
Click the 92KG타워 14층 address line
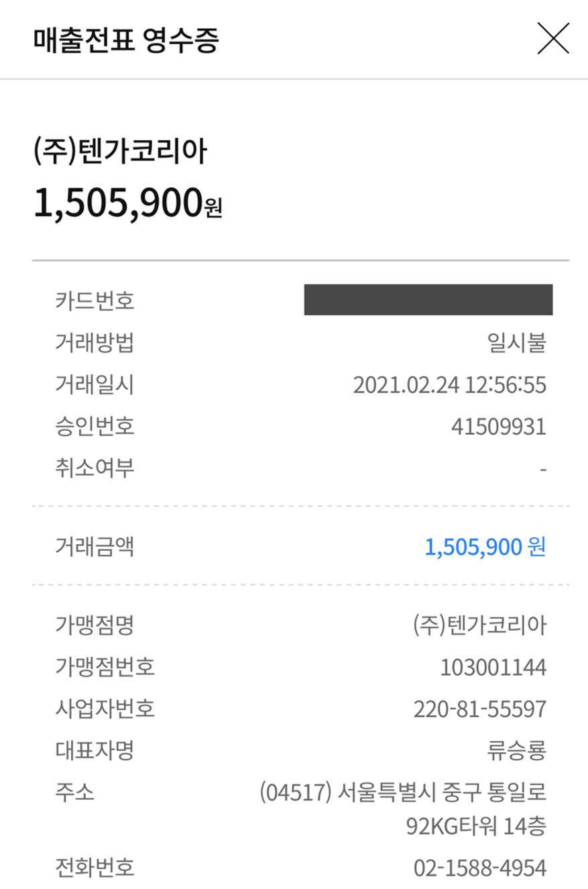pos(476,827)
